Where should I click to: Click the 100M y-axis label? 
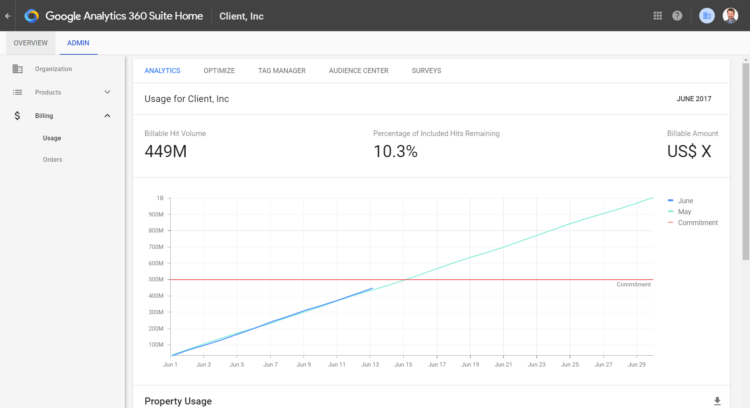click(156, 345)
